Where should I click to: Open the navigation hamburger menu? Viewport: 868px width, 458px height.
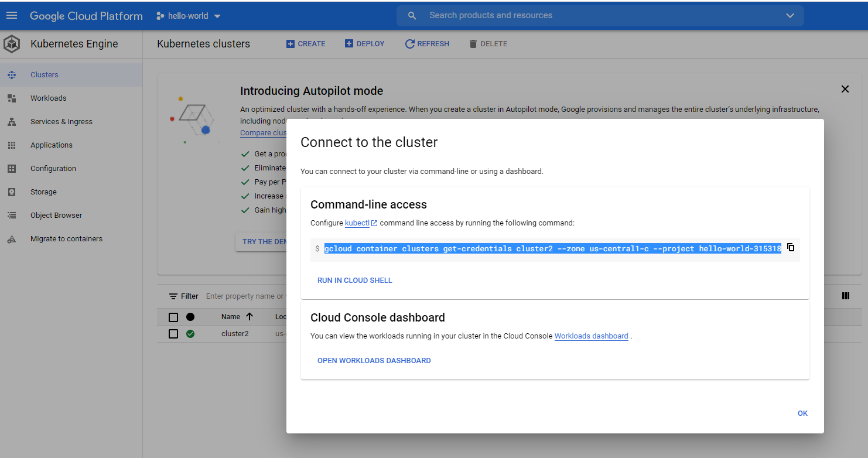[x=12, y=15]
